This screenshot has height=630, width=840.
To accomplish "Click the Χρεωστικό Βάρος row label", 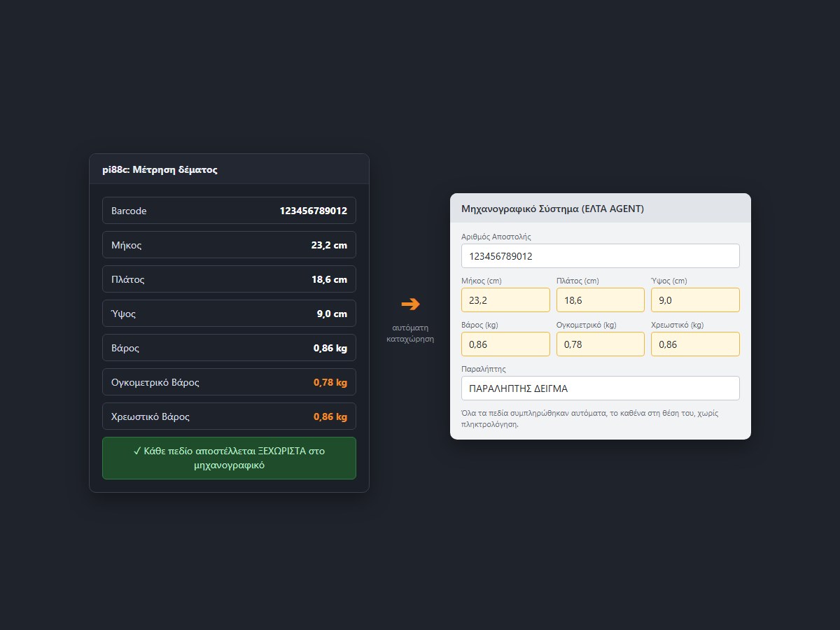I will tap(150, 416).
